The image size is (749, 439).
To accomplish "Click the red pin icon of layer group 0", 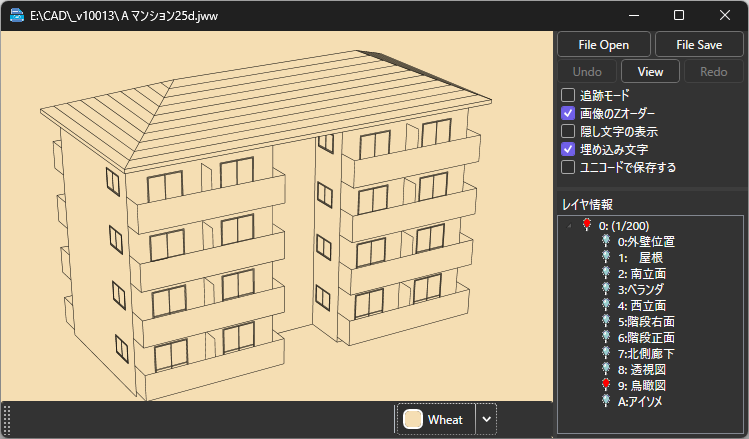I will 587,226.
